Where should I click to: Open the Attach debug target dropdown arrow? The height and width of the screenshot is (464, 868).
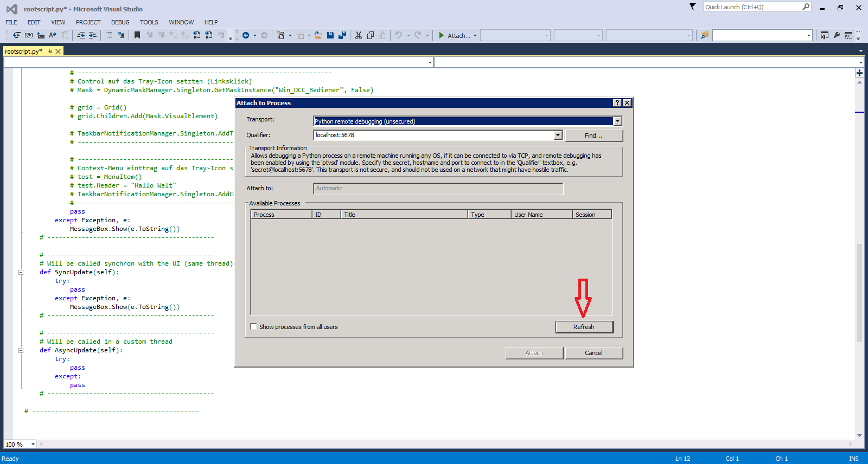tap(475, 36)
